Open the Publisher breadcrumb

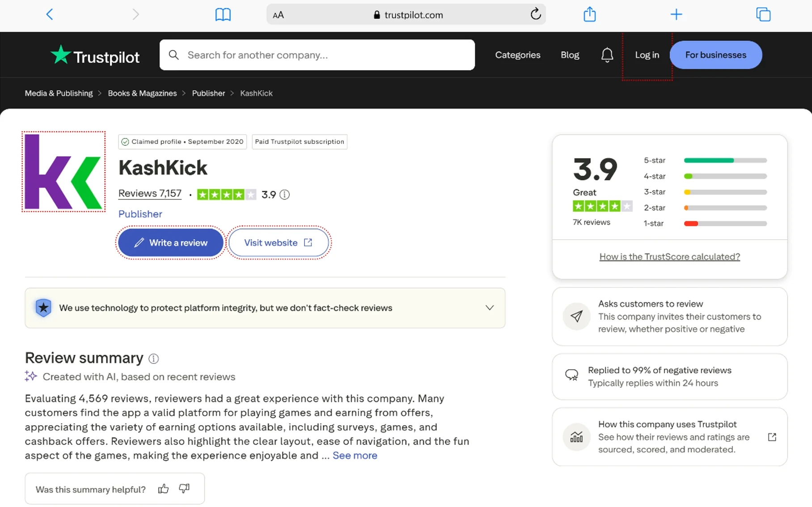point(208,93)
